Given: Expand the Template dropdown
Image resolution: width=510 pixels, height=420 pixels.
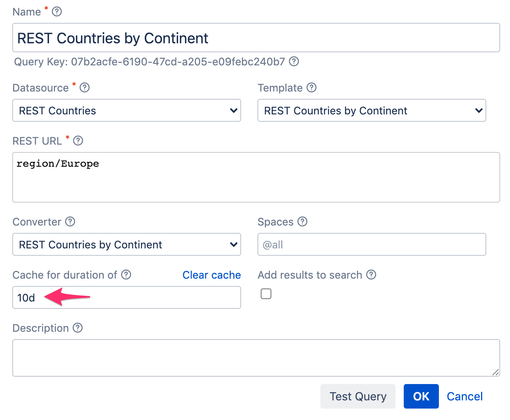Looking at the screenshot, I should click(371, 110).
